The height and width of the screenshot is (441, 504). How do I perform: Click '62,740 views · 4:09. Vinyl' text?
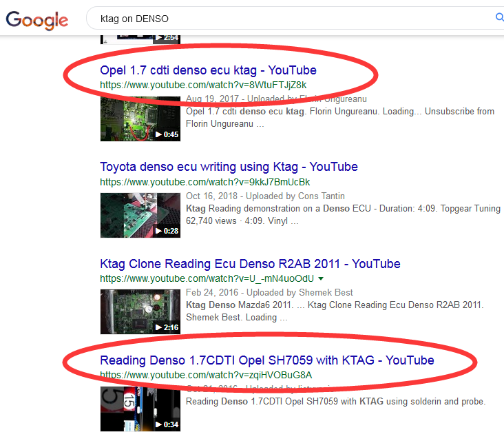[x=237, y=221]
